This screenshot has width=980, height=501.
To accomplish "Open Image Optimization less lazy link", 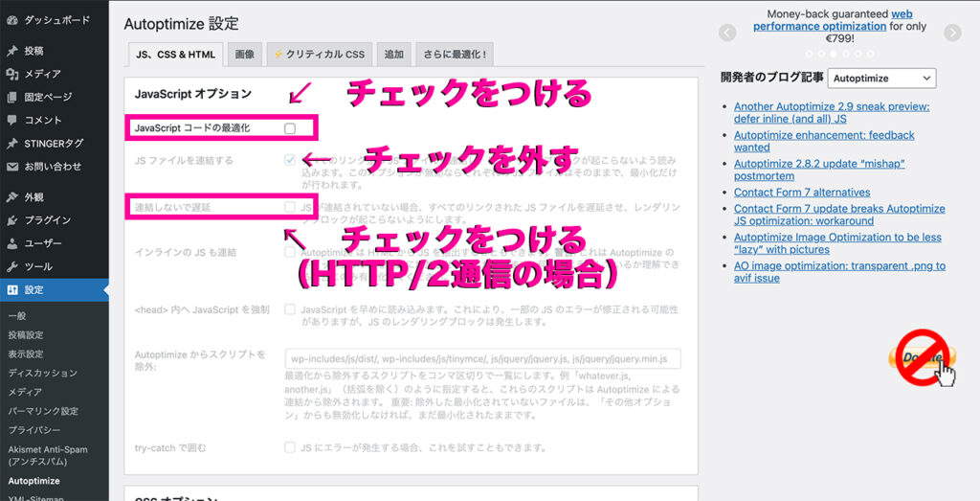I will tap(837, 243).
